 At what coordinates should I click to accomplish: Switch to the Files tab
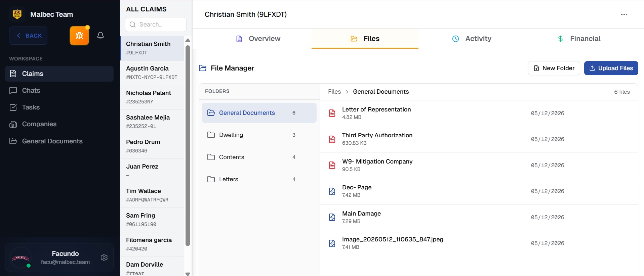pyautogui.click(x=365, y=39)
